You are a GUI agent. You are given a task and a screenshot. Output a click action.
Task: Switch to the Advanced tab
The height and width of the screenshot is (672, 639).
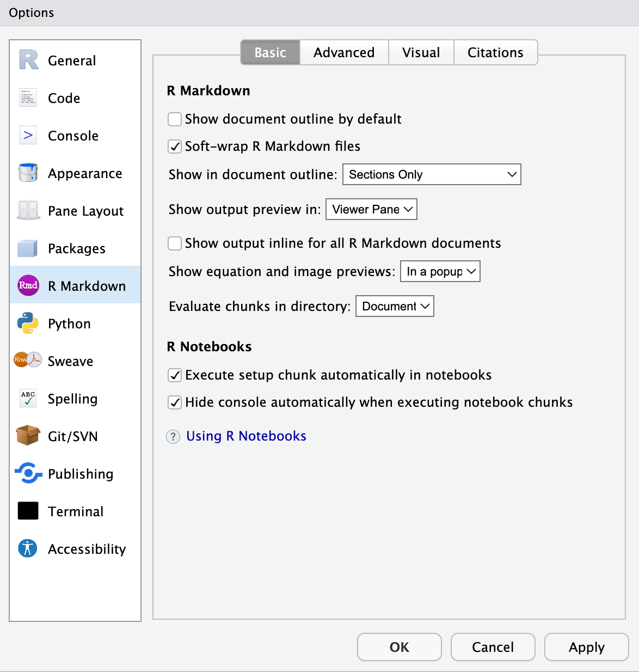[344, 52]
